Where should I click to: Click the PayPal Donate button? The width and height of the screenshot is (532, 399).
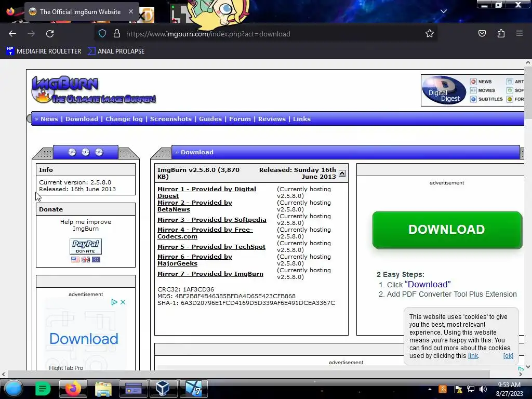(x=86, y=246)
